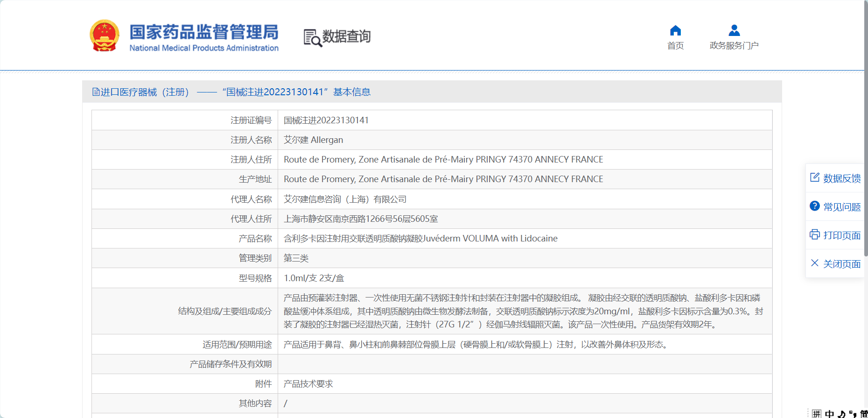The height and width of the screenshot is (418, 868).
Task: Select the 注册证编号 label cell
Action: pyautogui.click(x=185, y=120)
